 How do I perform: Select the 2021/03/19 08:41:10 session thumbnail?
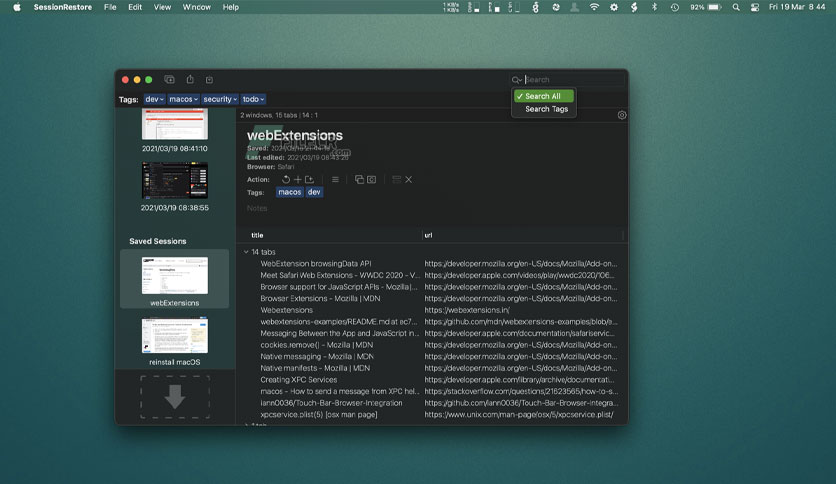tap(175, 124)
